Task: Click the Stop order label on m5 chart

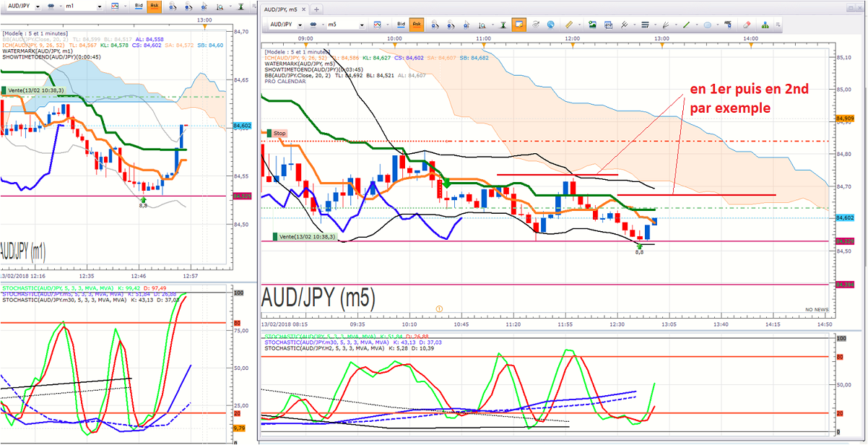Action: 277,133
